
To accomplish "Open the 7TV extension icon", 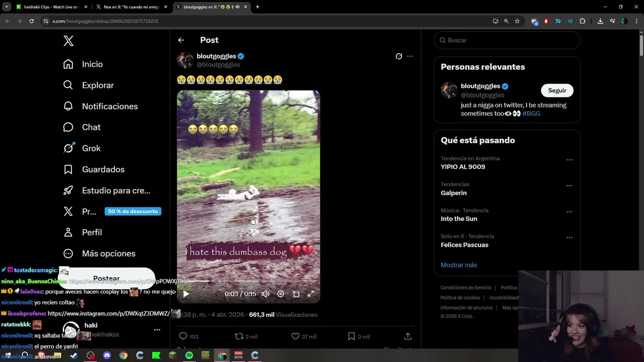I will pos(558,21).
